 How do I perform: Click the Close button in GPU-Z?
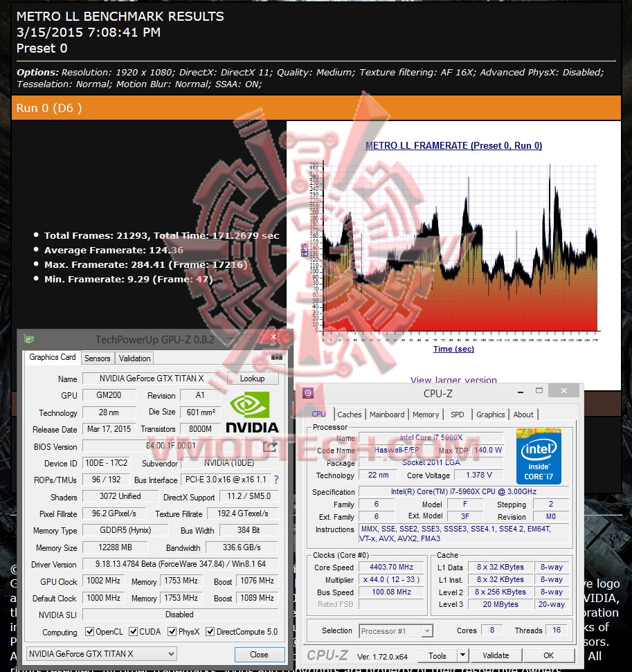tap(260, 655)
